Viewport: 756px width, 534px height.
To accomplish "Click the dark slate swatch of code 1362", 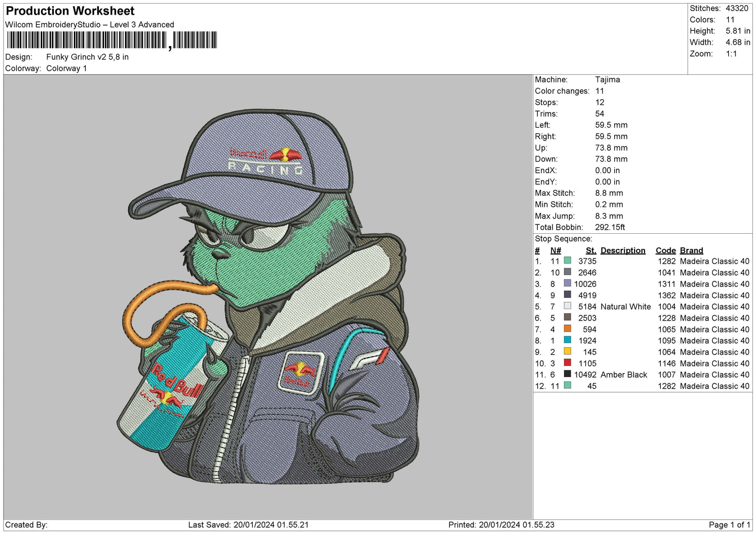I will pyautogui.click(x=567, y=294).
